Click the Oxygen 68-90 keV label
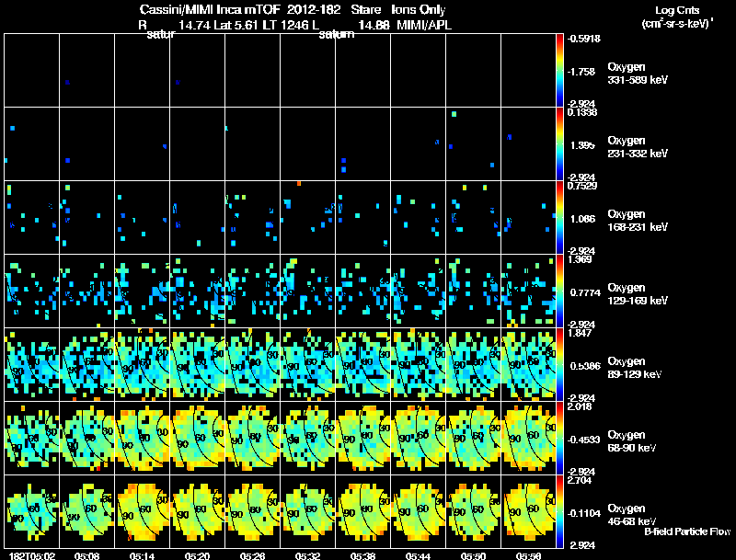The image size is (736, 560). (x=632, y=441)
